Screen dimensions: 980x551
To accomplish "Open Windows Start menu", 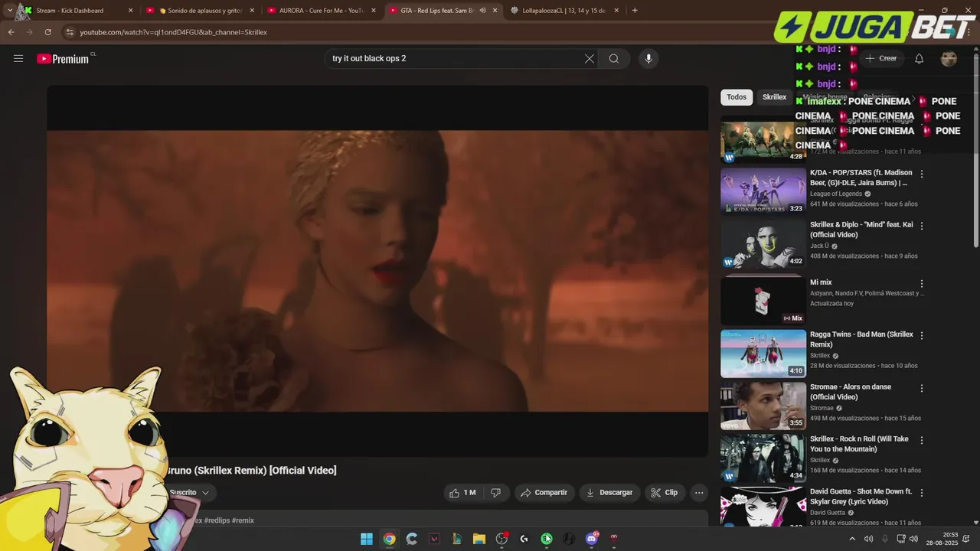I will pyautogui.click(x=367, y=539).
